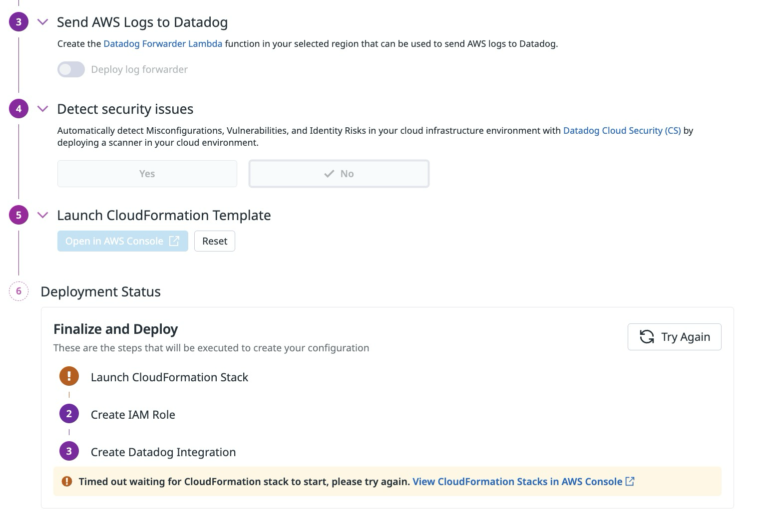This screenshot has height=532, width=772.
Task: Click the step 3 badge for Create Datadog Integration
Action: click(x=69, y=451)
